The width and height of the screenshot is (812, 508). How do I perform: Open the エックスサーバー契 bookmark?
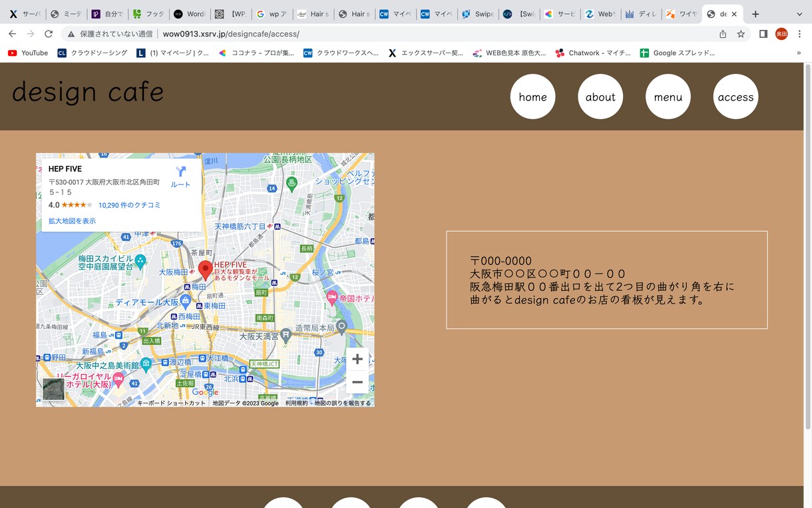pos(425,53)
